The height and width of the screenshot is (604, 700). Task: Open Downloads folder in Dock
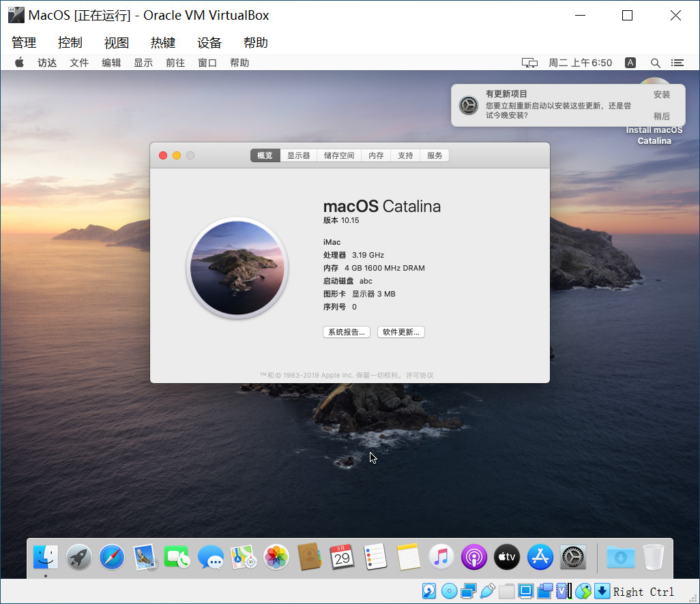pyautogui.click(x=621, y=557)
